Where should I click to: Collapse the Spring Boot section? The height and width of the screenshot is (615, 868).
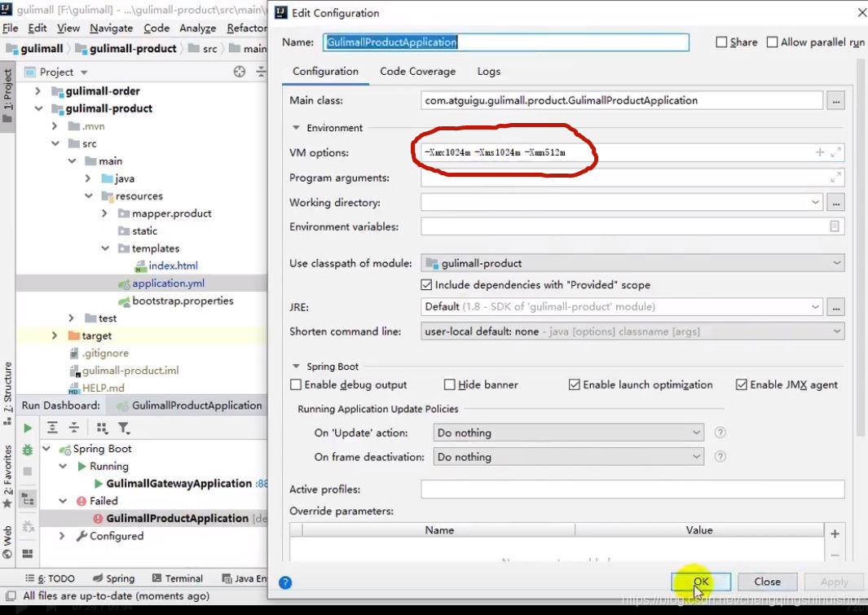(296, 366)
